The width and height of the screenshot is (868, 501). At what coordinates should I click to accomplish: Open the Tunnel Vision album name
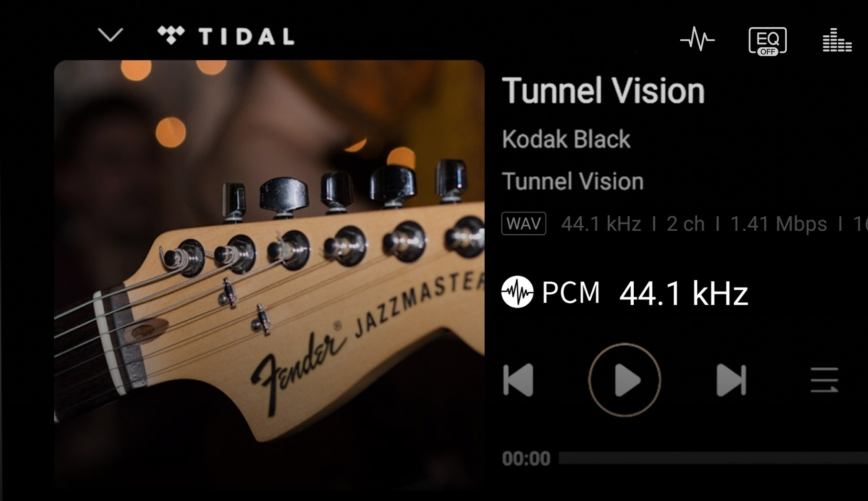tap(573, 181)
